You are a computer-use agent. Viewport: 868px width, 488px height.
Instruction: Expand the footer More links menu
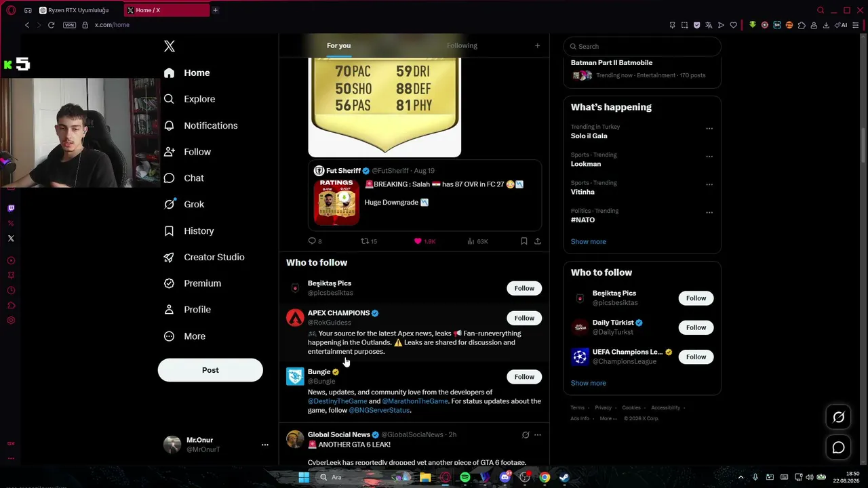pos(608,419)
